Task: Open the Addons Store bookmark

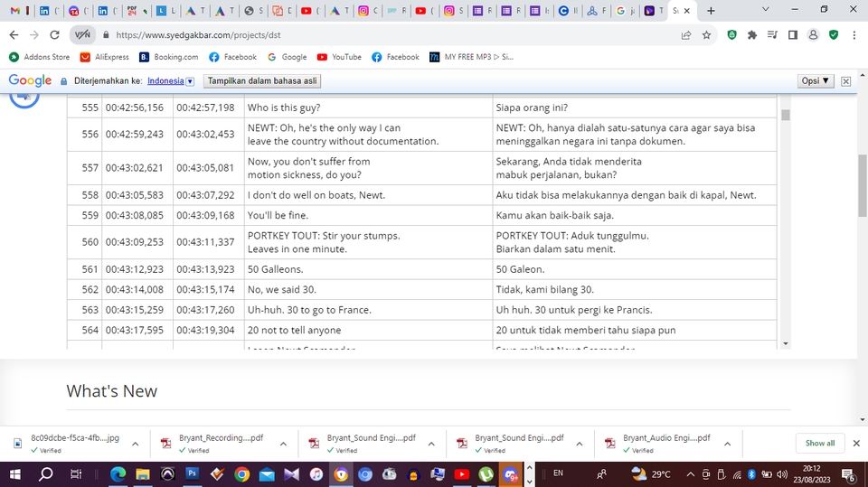Action: (x=39, y=57)
